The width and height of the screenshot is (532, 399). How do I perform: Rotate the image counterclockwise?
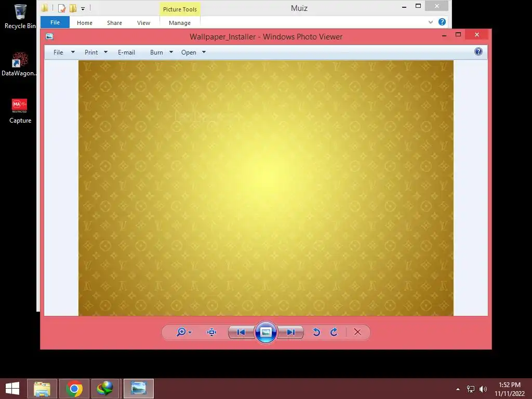(316, 332)
